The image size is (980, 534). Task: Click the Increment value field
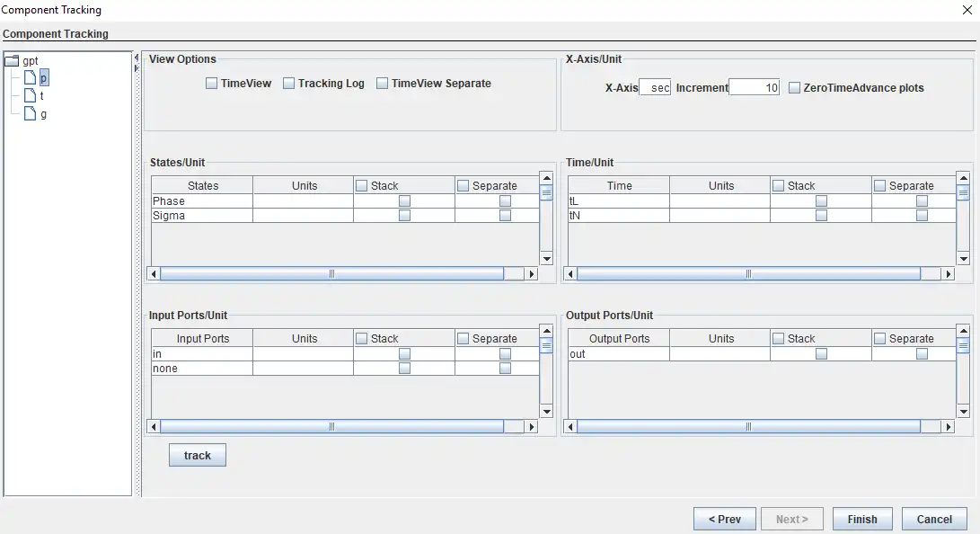[754, 88]
